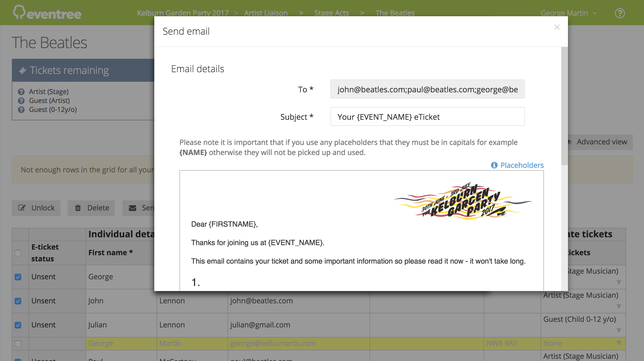Uncheck the George Unsent row checkbox
The image size is (644, 361).
[18, 277]
